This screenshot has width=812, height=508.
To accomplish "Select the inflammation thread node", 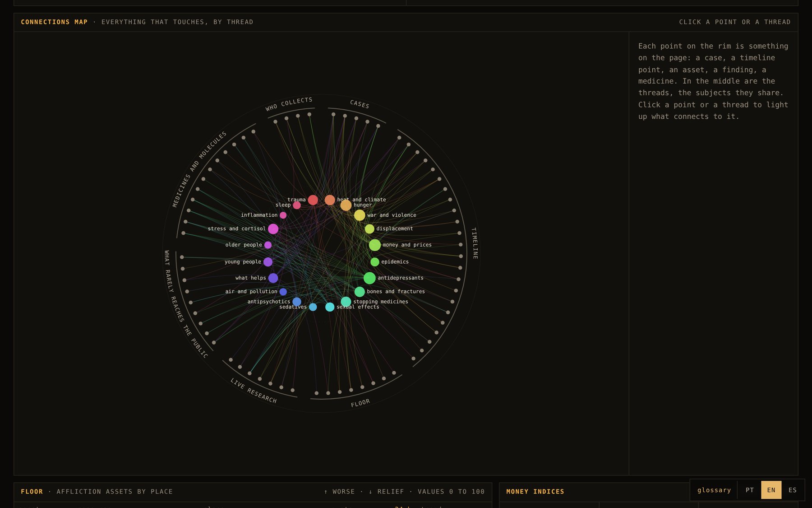I will (x=283, y=215).
